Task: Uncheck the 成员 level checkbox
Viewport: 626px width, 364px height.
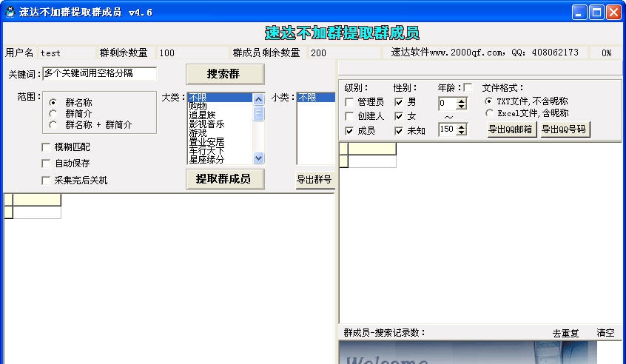Action: [x=349, y=131]
